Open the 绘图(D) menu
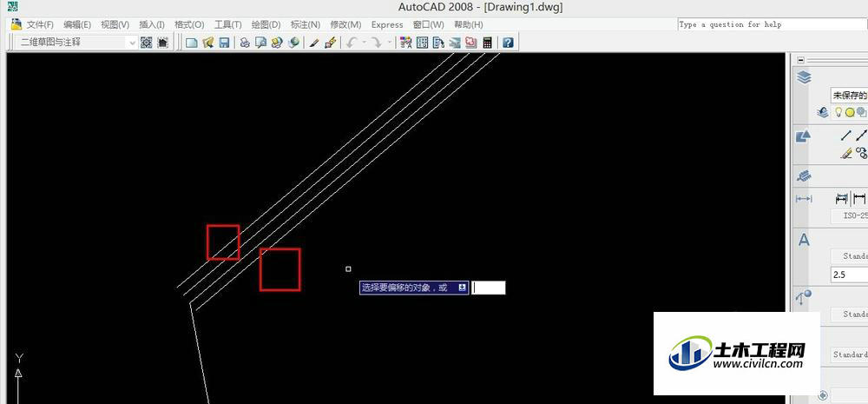Viewport: 868px width, 404px height. pos(266,24)
